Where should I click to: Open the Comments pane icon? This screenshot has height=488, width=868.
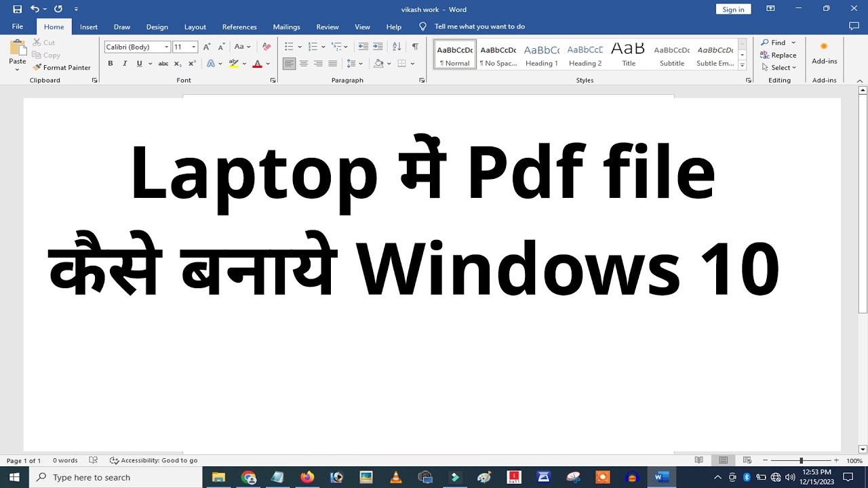click(x=854, y=26)
